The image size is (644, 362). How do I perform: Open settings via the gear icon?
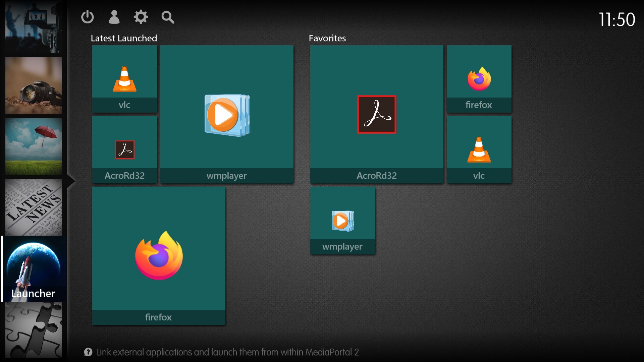[141, 17]
